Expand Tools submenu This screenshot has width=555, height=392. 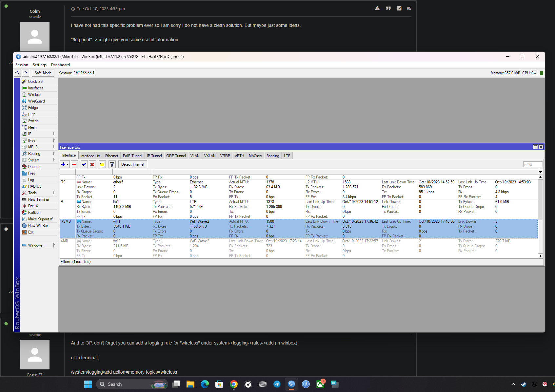click(39, 193)
